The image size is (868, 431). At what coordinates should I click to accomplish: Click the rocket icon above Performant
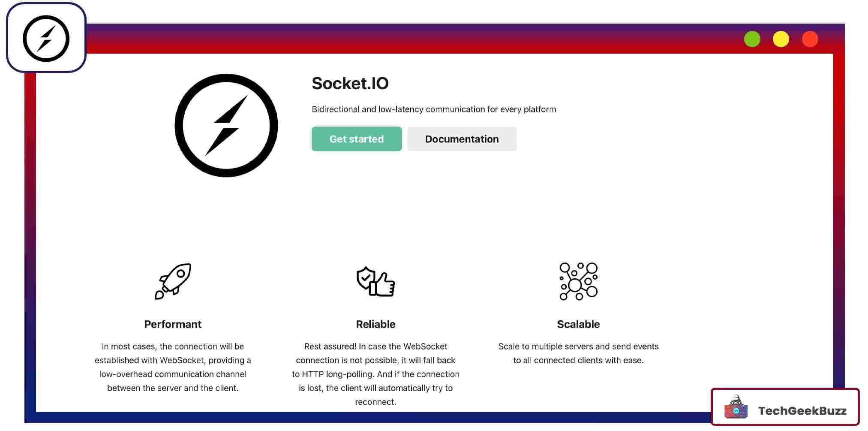pos(173,281)
